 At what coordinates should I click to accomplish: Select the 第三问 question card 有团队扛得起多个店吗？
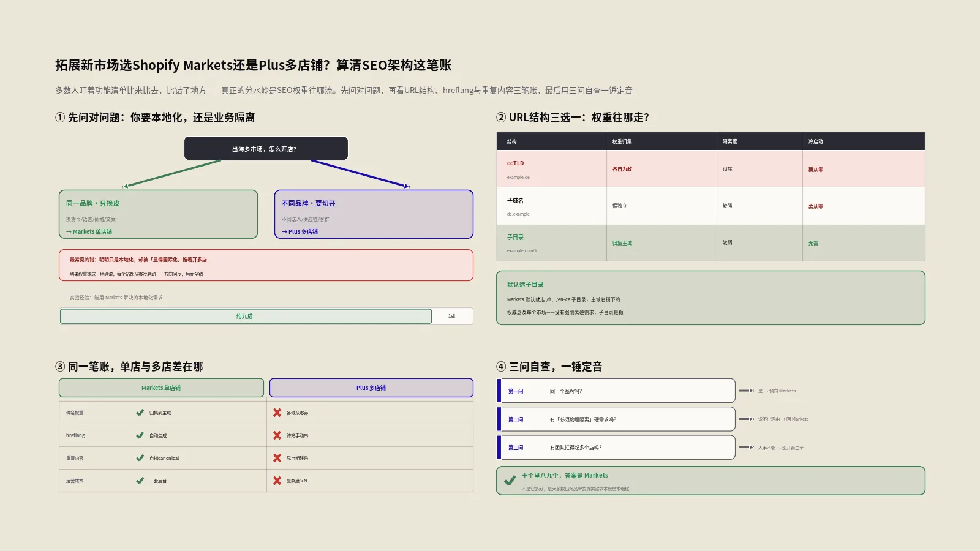(x=616, y=448)
